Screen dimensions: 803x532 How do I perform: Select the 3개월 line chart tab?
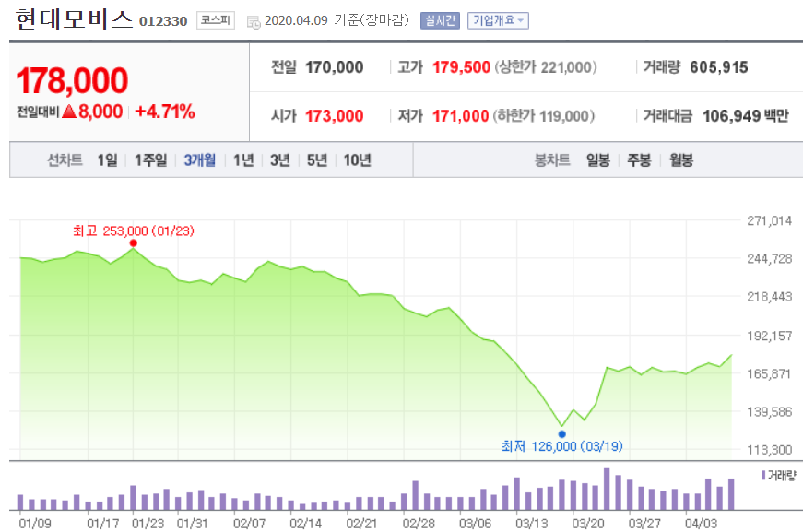200,160
